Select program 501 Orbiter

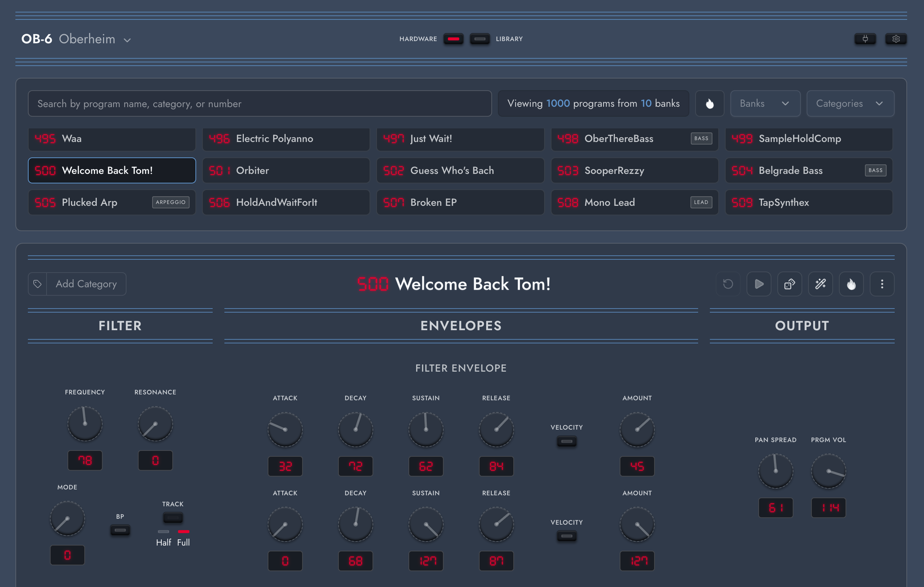286,171
